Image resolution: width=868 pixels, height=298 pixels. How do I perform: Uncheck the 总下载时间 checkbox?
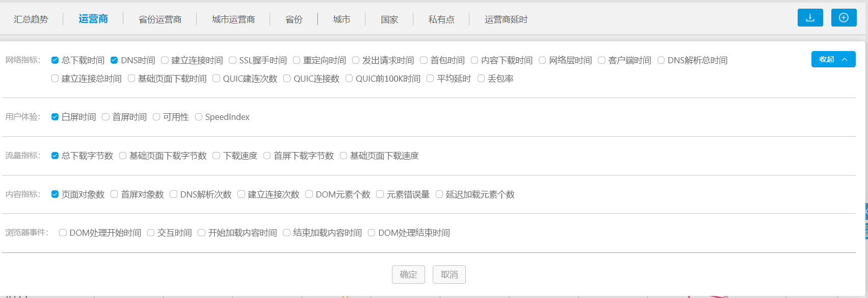click(x=55, y=60)
